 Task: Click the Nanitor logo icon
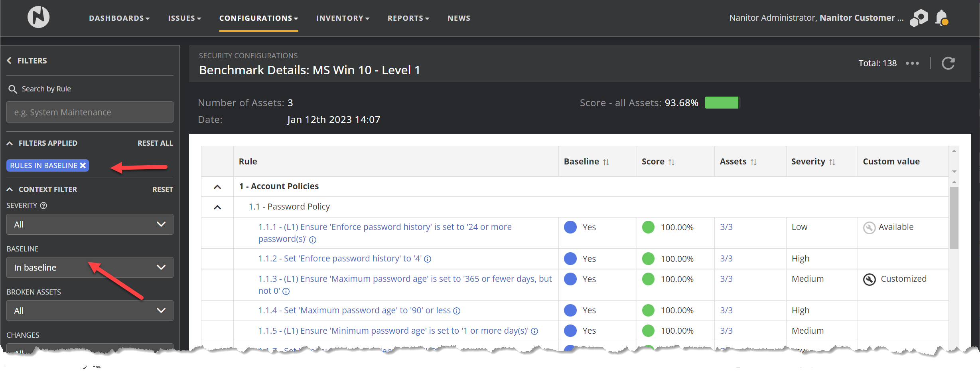tap(38, 18)
